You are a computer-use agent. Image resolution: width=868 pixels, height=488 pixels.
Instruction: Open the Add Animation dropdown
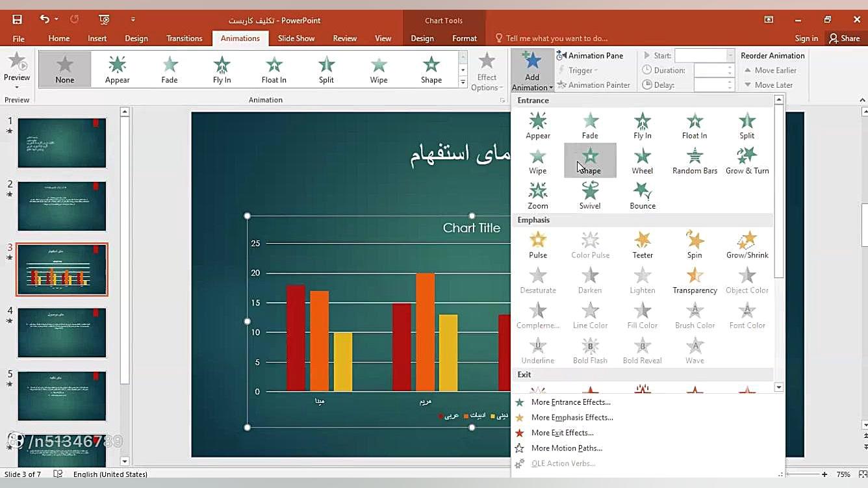click(532, 71)
